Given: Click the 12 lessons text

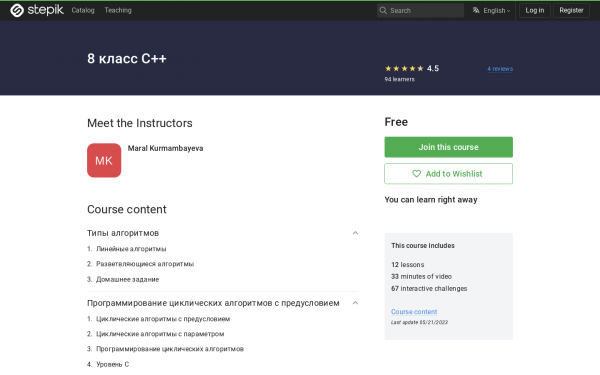Looking at the screenshot, I should click(x=408, y=264).
